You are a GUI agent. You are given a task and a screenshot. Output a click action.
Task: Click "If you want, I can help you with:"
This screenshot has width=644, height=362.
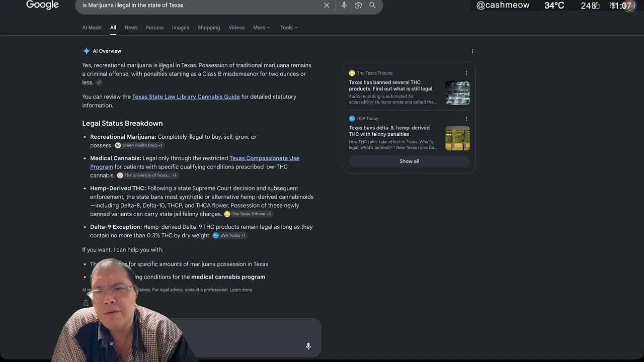point(123,250)
